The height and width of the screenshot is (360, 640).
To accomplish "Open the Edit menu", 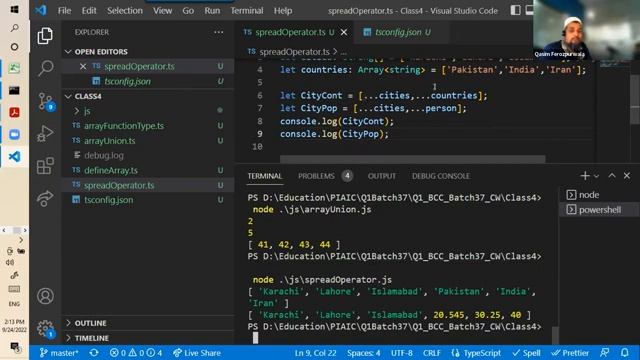I will click(89, 11).
